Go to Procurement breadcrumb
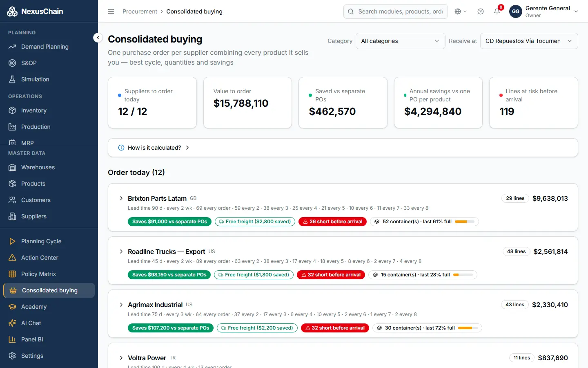Screen dimensions: 588x368 point(140,11)
